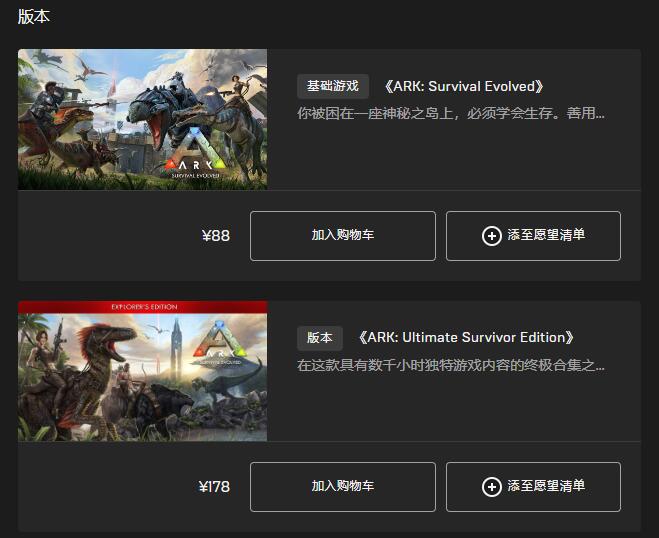Click the plus icon in the ¥178 wishlist button
This screenshot has height=538, width=659.
click(x=491, y=487)
